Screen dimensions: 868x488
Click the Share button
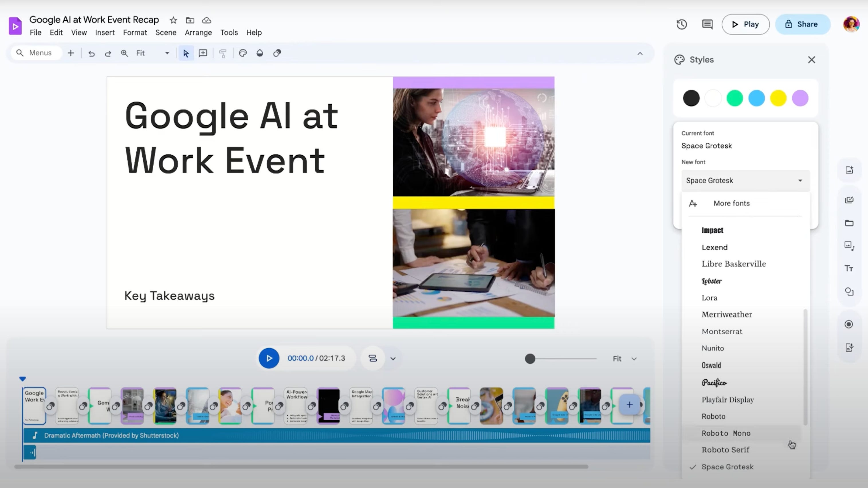point(803,24)
